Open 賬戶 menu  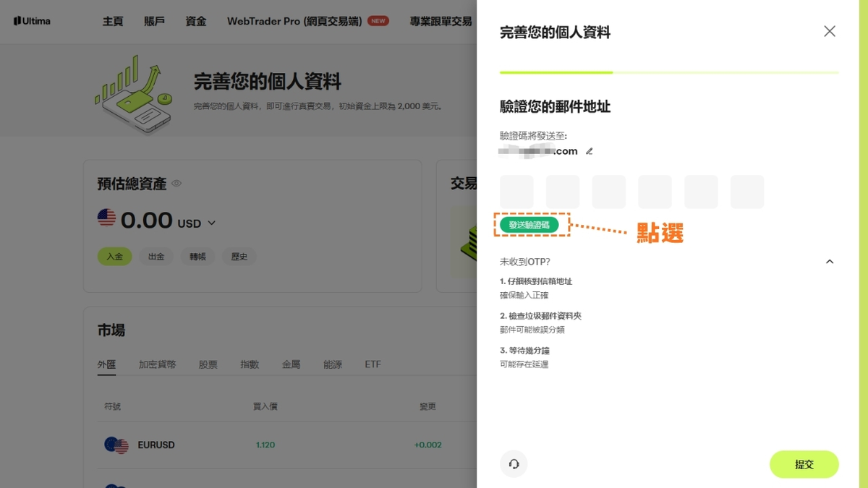pos(154,21)
